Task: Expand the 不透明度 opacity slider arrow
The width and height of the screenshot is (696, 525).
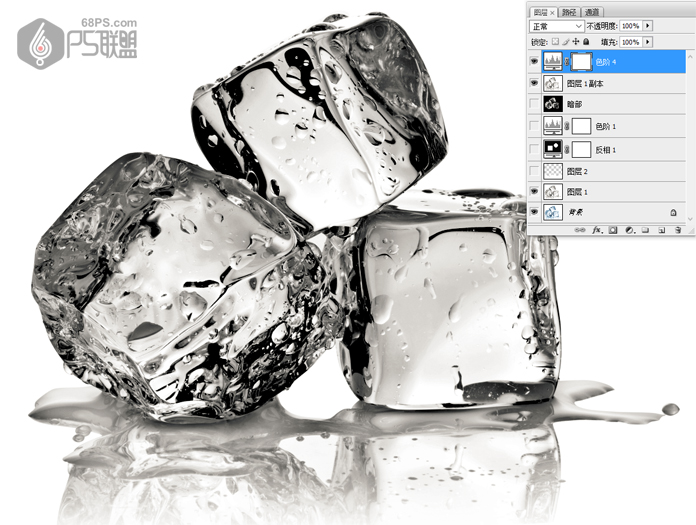Action: tap(648, 25)
